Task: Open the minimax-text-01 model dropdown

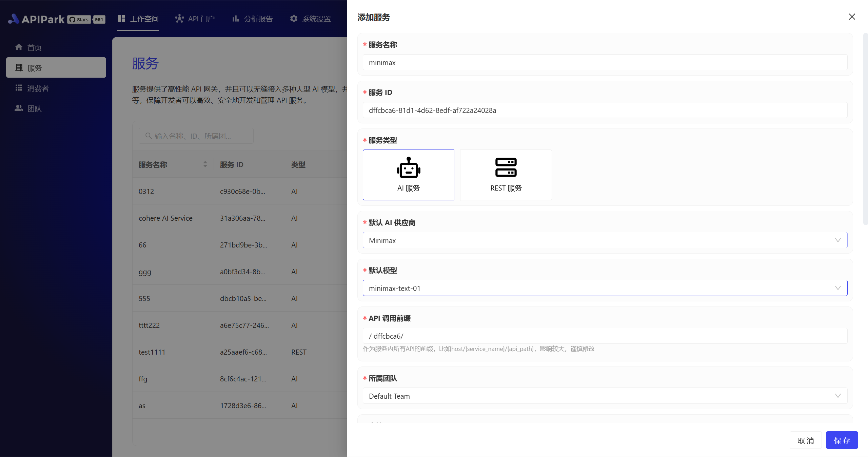Action: tap(605, 288)
